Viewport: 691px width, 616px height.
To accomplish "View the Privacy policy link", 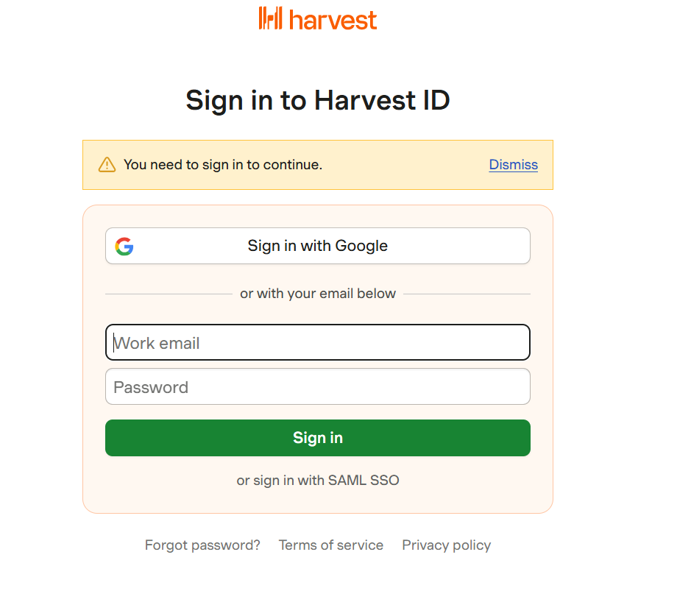I will pos(446,545).
